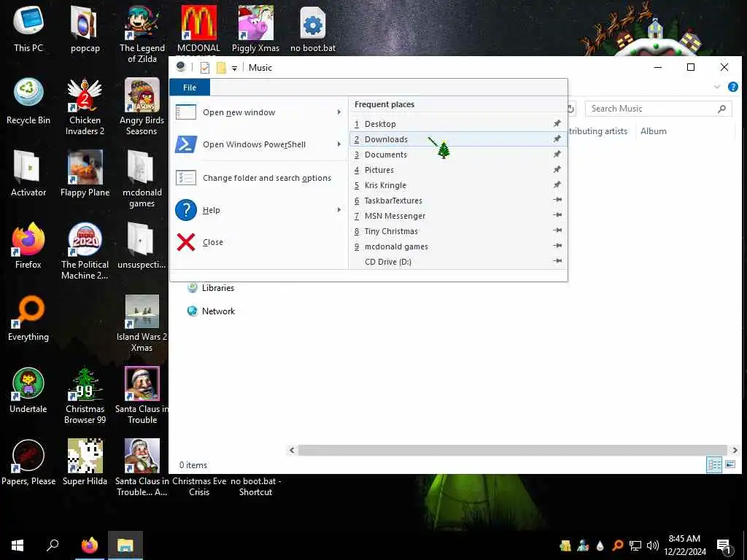This screenshot has height=560, width=747.
Task: Pin TaskbarTextures to frequent places
Action: pos(557,200)
